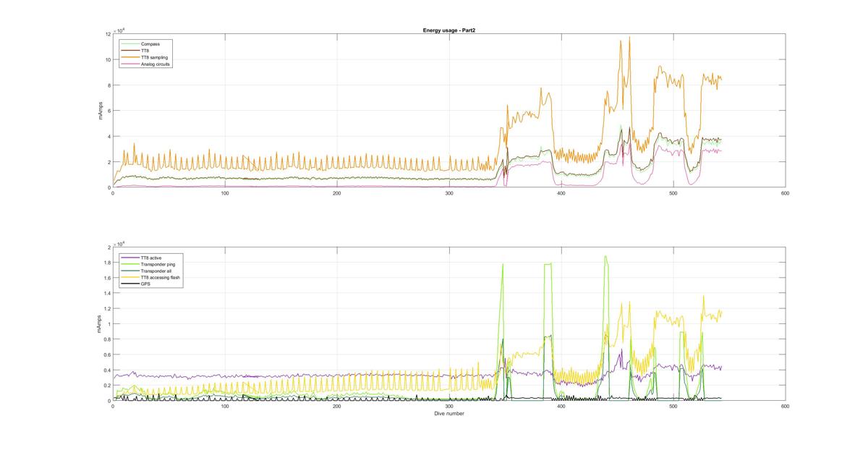Click the "1.8" y-axis tick of bottom plot
868x450 pixels.
107,263
